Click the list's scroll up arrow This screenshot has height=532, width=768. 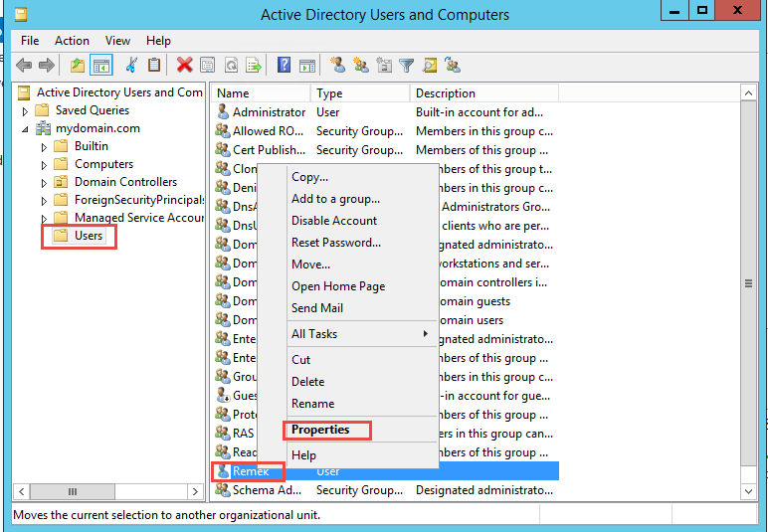(x=748, y=93)
